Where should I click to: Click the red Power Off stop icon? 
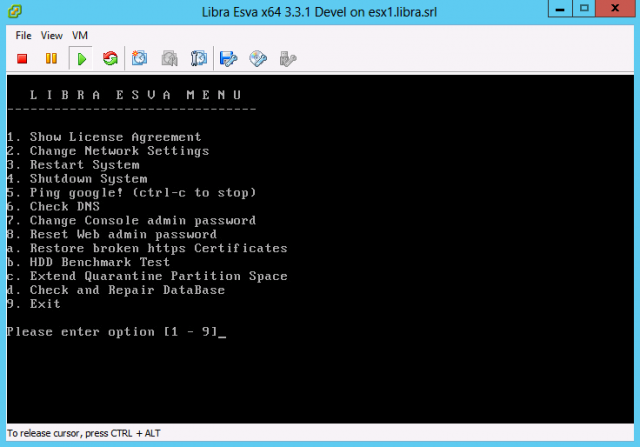click(x=22, y=59)
